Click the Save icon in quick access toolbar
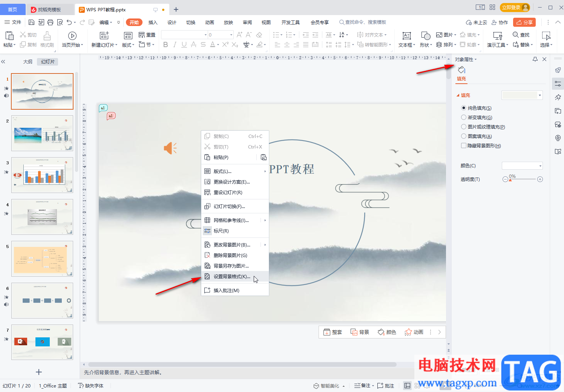 pos(32,22)
